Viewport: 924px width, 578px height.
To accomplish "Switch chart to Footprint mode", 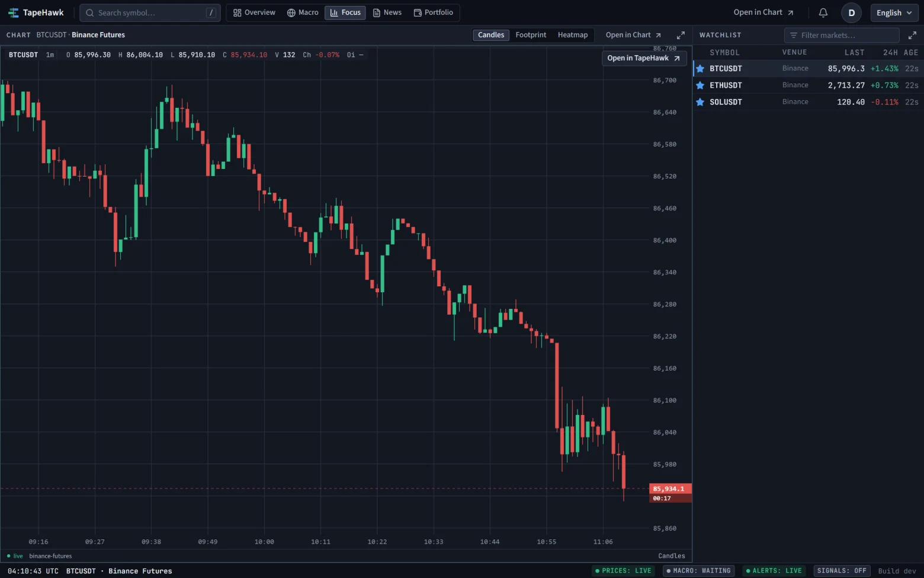I will [x=531, y=35].
